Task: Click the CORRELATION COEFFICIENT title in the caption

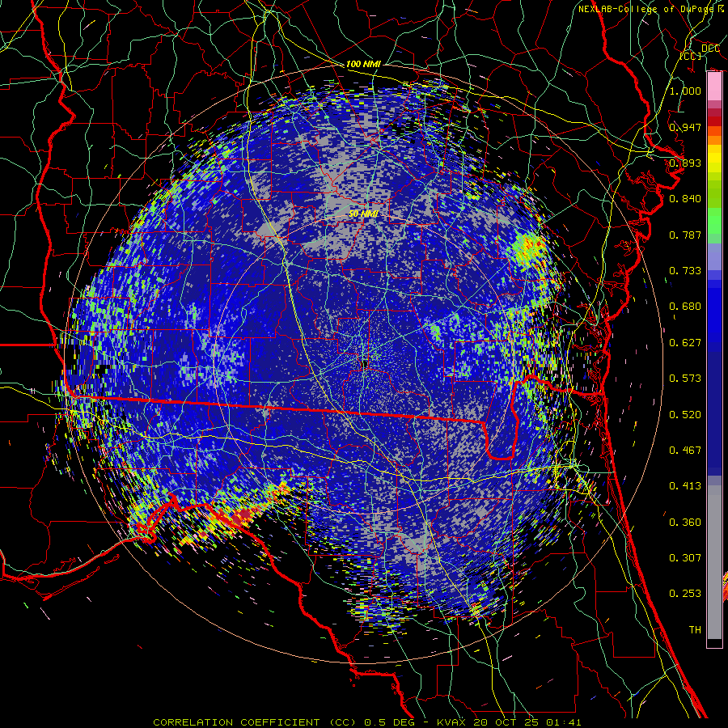Action: point(236,722)
